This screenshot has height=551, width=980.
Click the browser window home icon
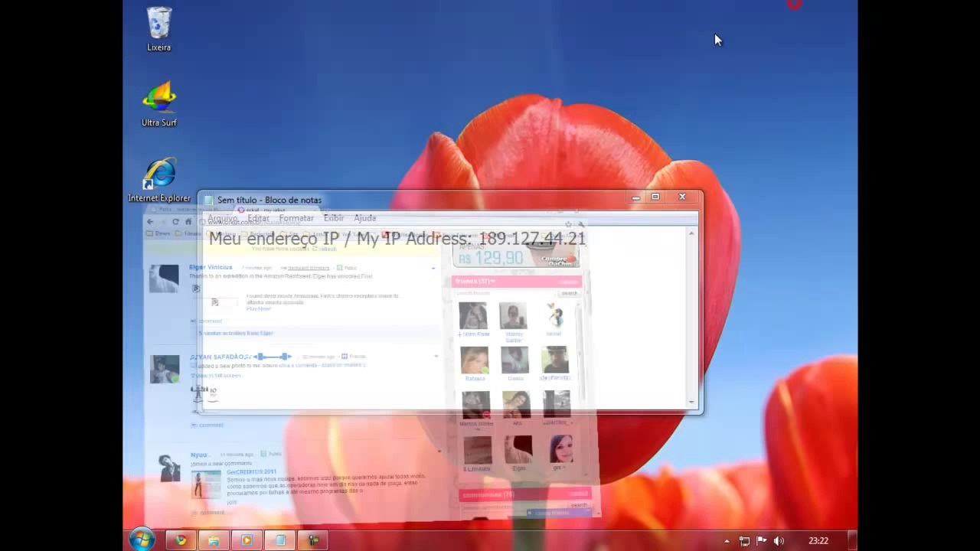(x=188, y=222)
